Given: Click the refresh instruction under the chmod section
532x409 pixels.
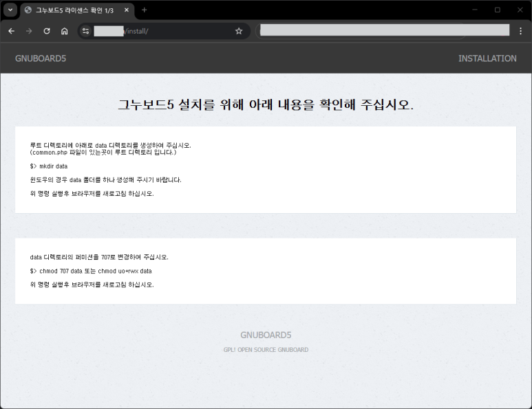Looking at the screenshot, I should (x=92, y=285).
